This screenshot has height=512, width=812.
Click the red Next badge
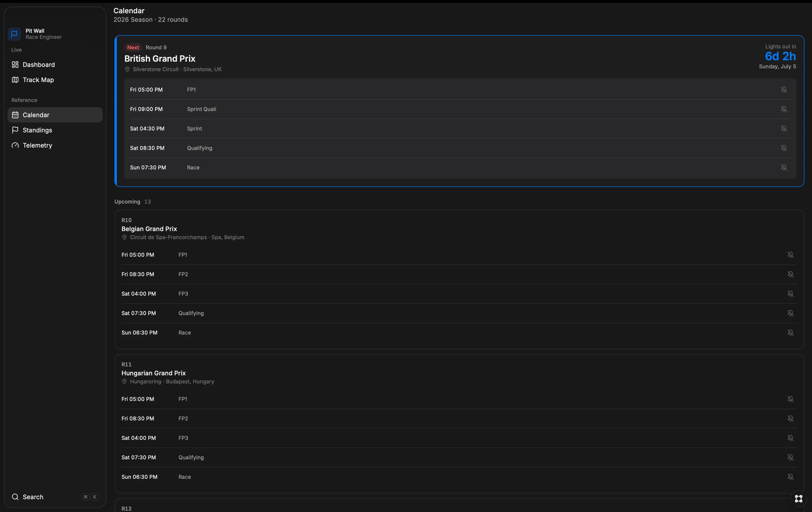(133, 47)
